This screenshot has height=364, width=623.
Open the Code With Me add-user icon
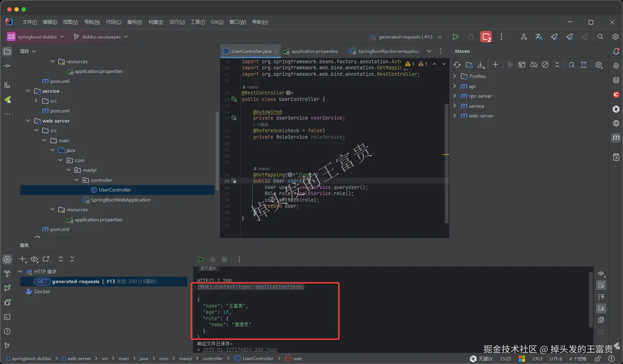click(x=524, y=37)
